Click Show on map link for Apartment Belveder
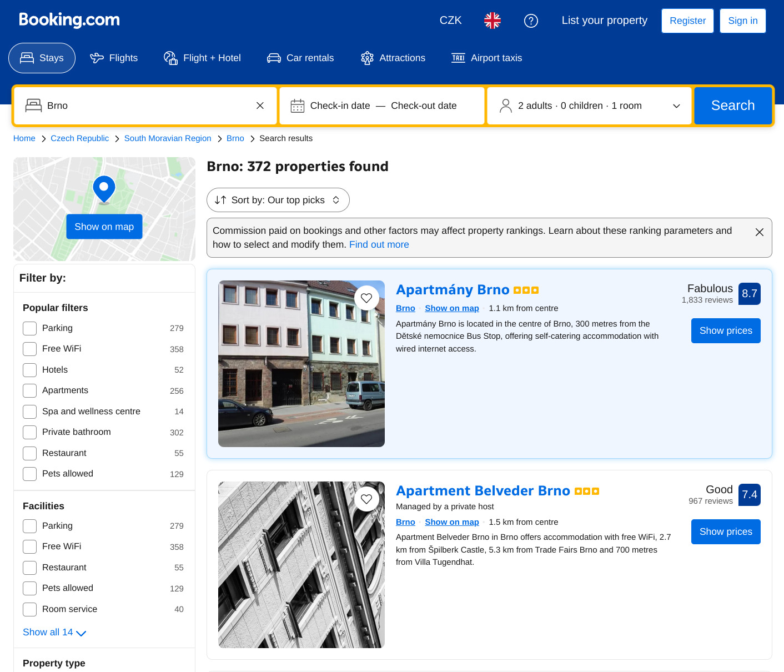The width and height of the screenshot is (784, 672). (x=452, y=522)
